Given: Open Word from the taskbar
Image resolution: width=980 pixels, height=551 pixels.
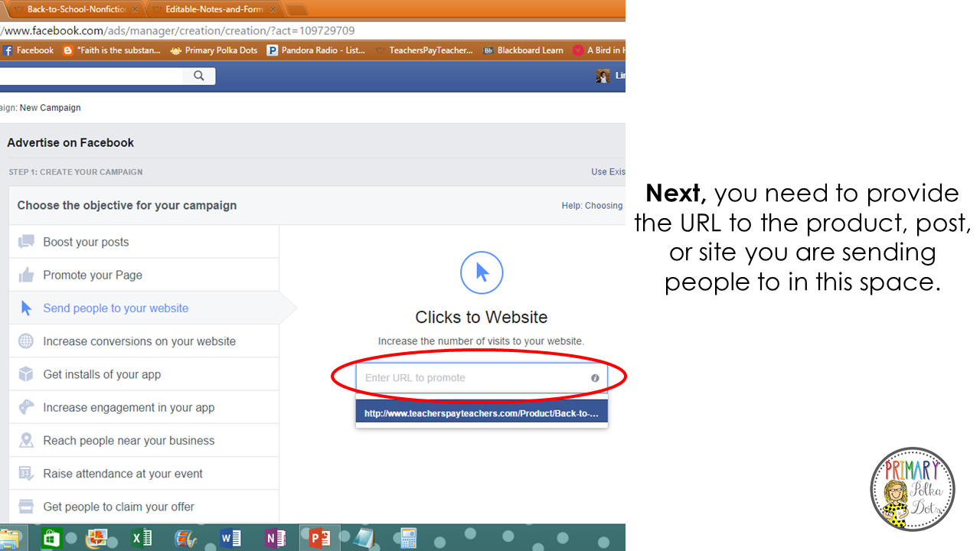Looking at the screenshot, I should 231,538.
